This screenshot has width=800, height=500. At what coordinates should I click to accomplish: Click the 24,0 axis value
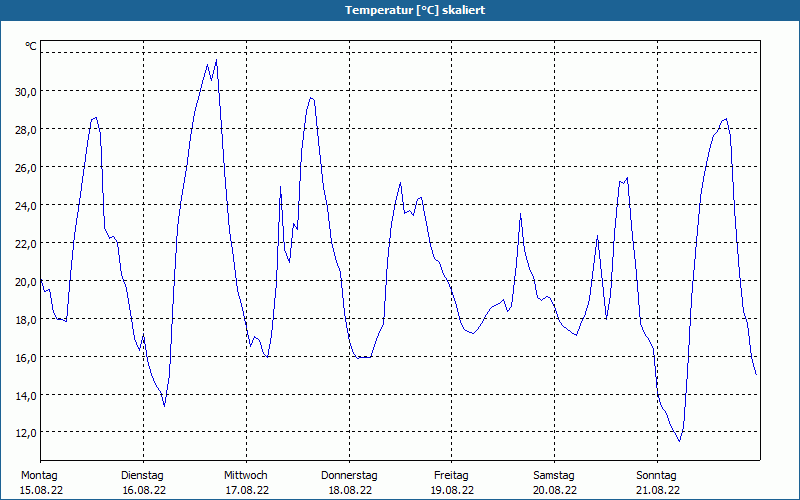[26, 206]
